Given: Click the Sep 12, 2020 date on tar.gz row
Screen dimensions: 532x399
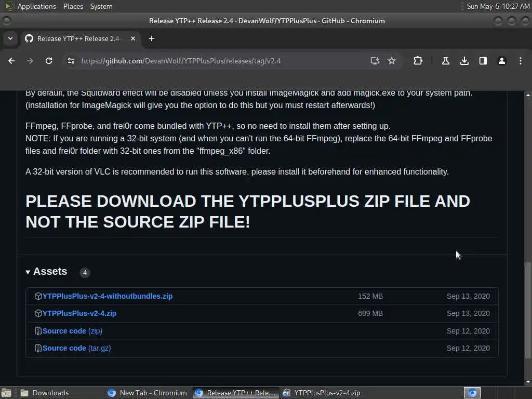Looking at the screenshot, I should pos(468,348).
